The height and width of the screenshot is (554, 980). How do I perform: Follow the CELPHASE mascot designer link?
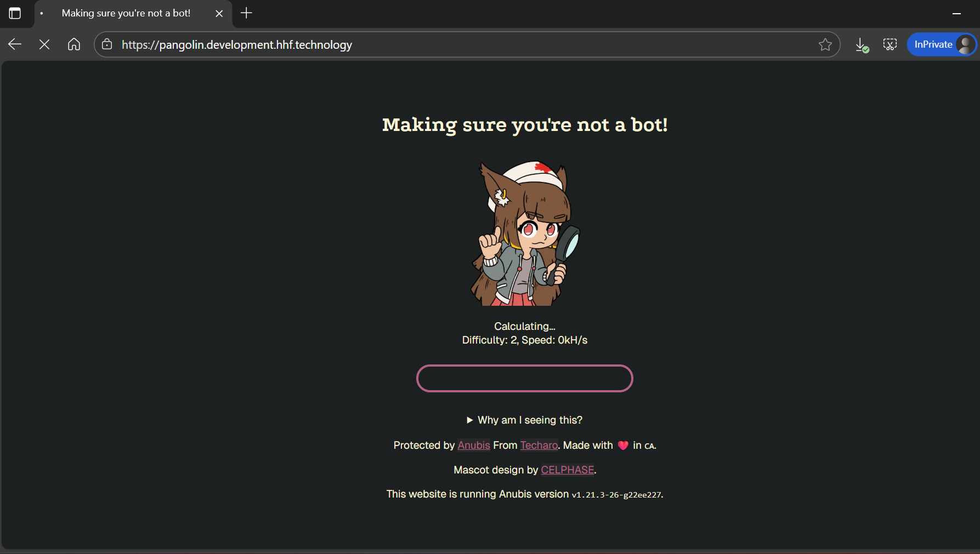(x=567, y=470)
